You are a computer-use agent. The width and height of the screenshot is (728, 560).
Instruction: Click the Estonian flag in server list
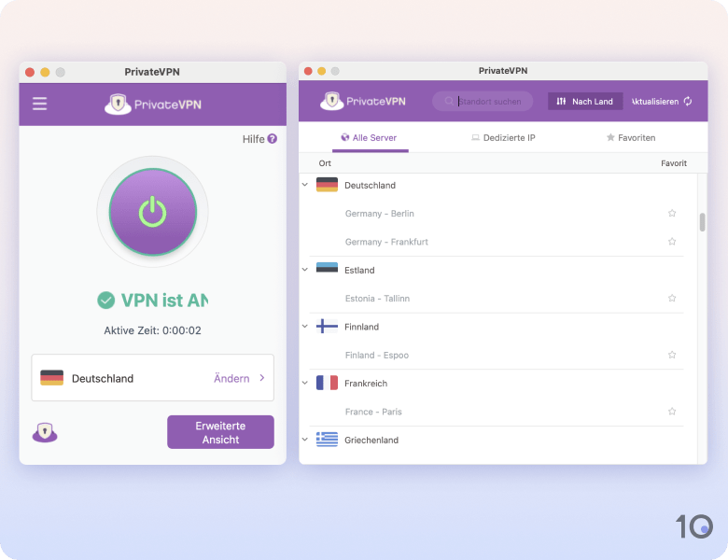click(x=327, y=268)
